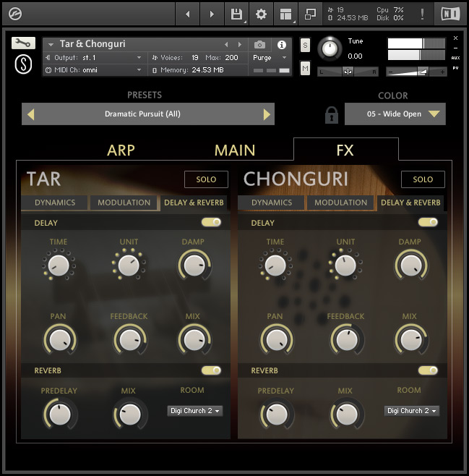This screenshot has width=469, height=476.
Task: Click the Tar delay FEEDBACK knob
Action: point(130,340)
